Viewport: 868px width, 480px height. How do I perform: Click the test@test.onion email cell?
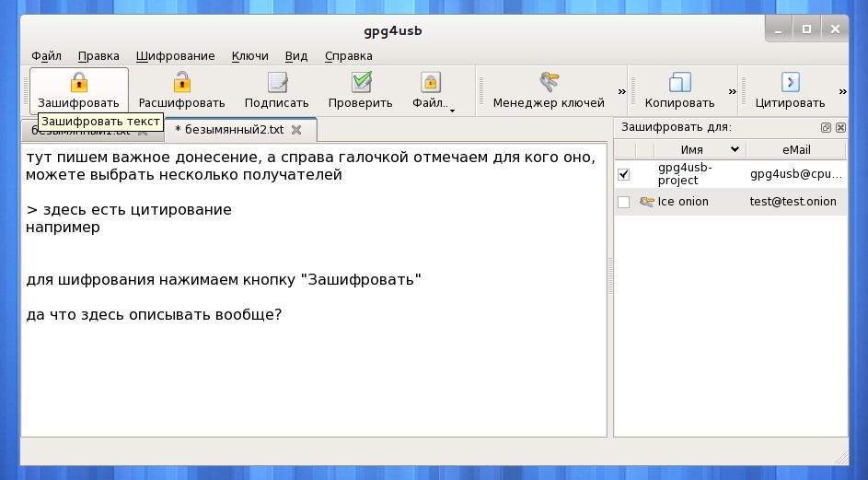click(x=793, y=202)
